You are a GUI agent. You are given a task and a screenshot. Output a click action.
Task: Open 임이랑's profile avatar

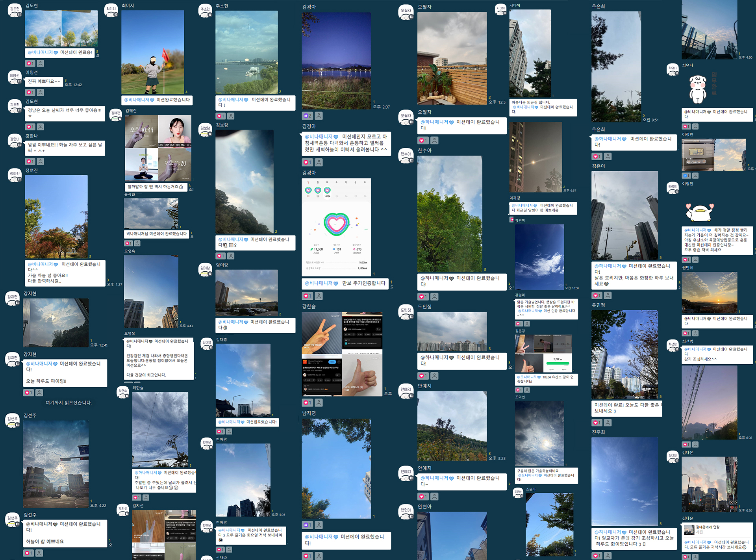205,269
